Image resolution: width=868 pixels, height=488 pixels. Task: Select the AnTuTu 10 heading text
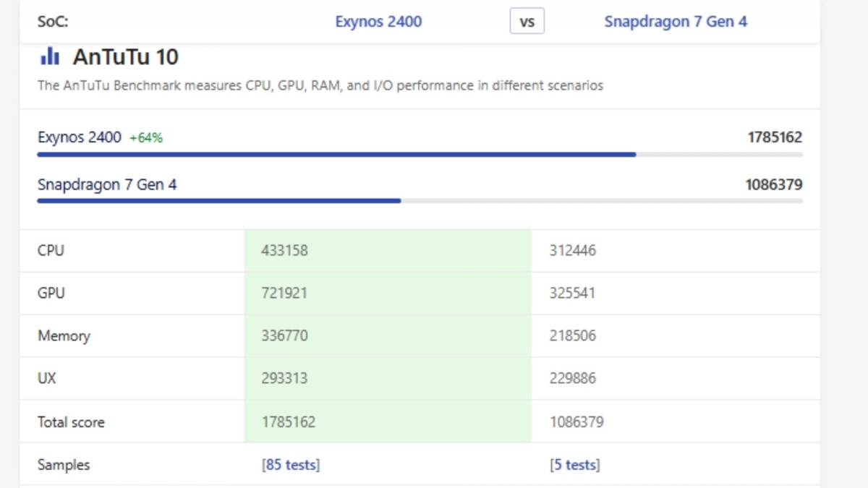click(x=125, y=57)
